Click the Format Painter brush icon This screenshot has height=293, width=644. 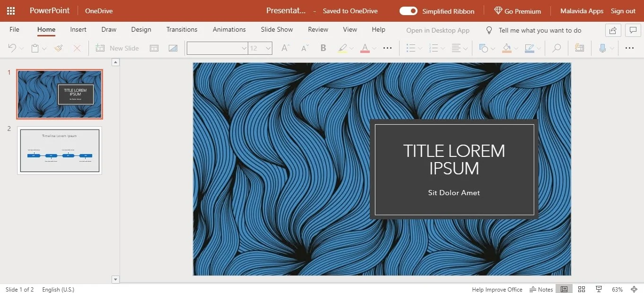(59, 48)
